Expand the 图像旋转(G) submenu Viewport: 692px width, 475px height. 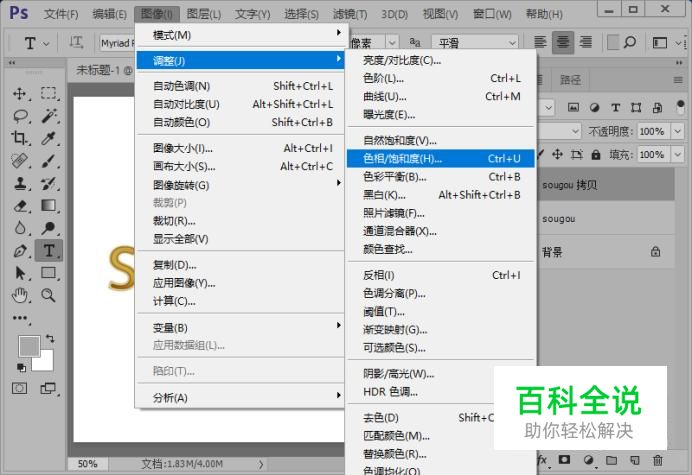[242, 185]
